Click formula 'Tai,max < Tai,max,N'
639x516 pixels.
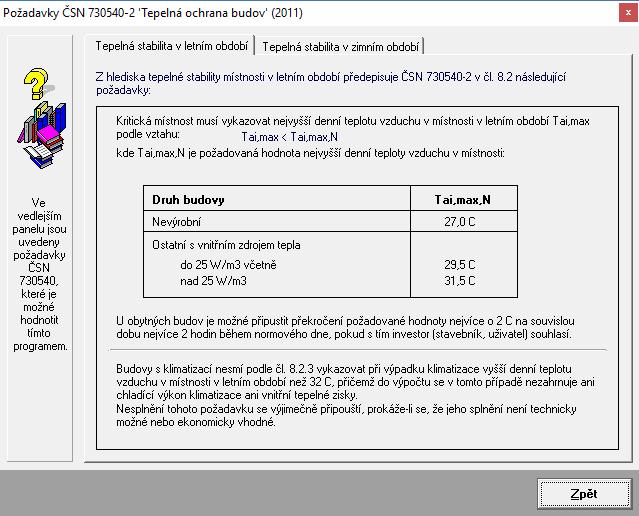point(289,137)
